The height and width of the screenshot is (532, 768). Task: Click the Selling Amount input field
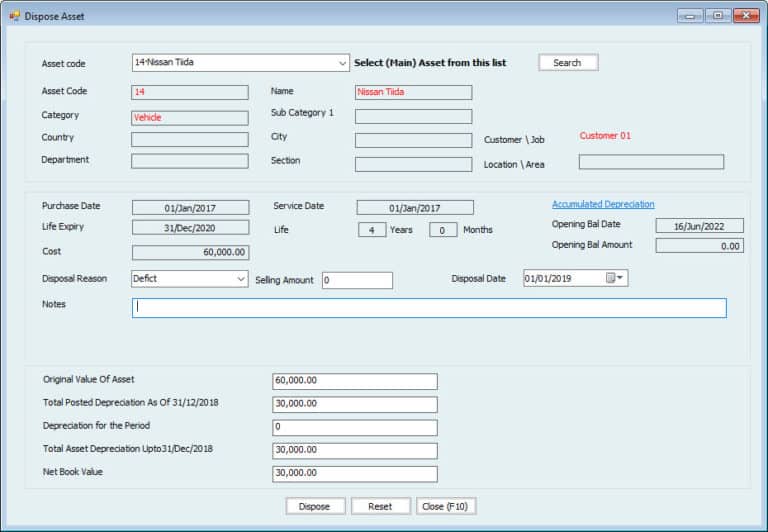(x=358, y=280)
